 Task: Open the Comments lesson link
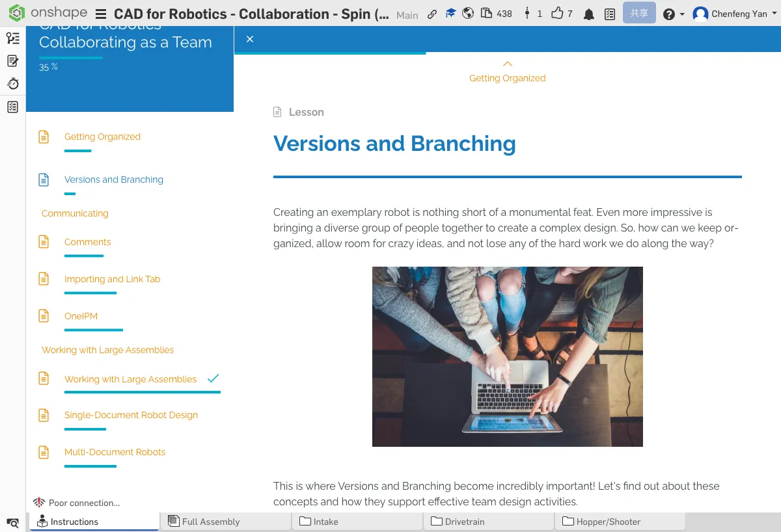coord(87,242)
